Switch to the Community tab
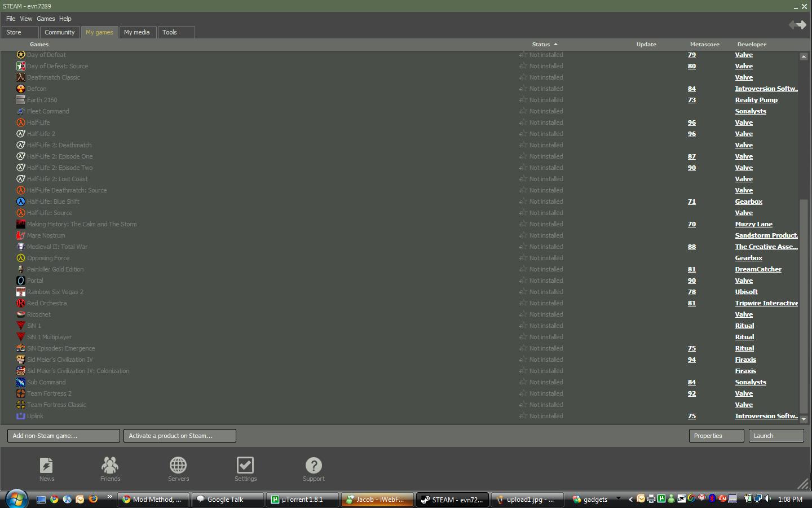The width and height of the screenshot is (812, 508). (60, 32)
